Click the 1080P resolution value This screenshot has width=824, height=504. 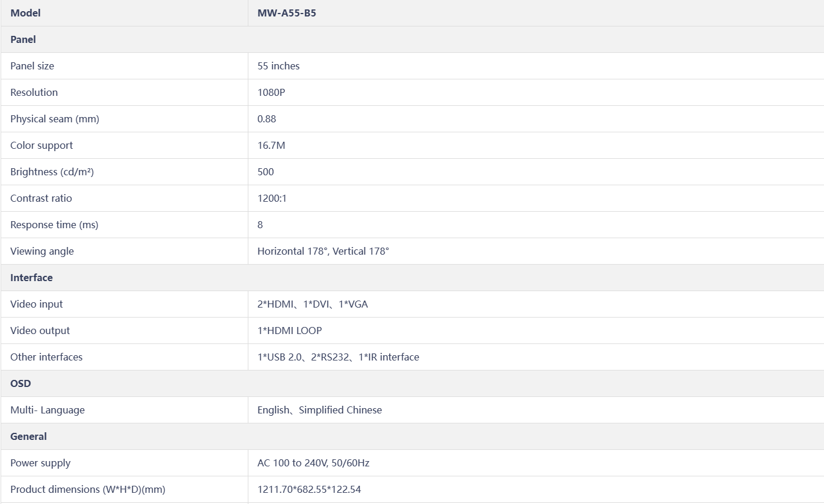[271, 92]
